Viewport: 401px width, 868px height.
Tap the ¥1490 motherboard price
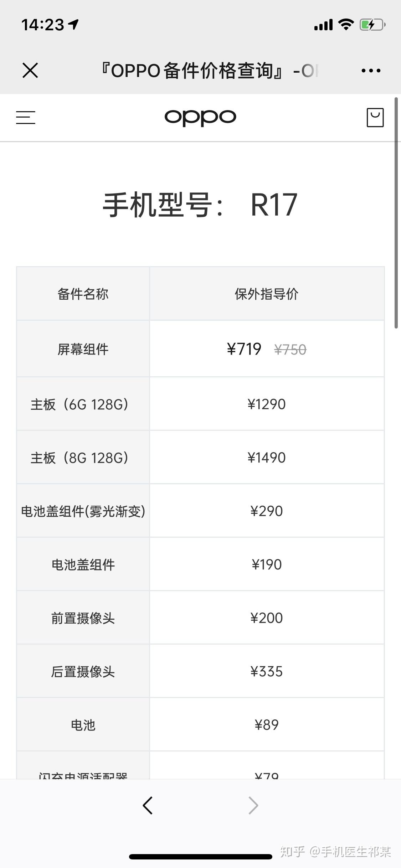point(266,458)
